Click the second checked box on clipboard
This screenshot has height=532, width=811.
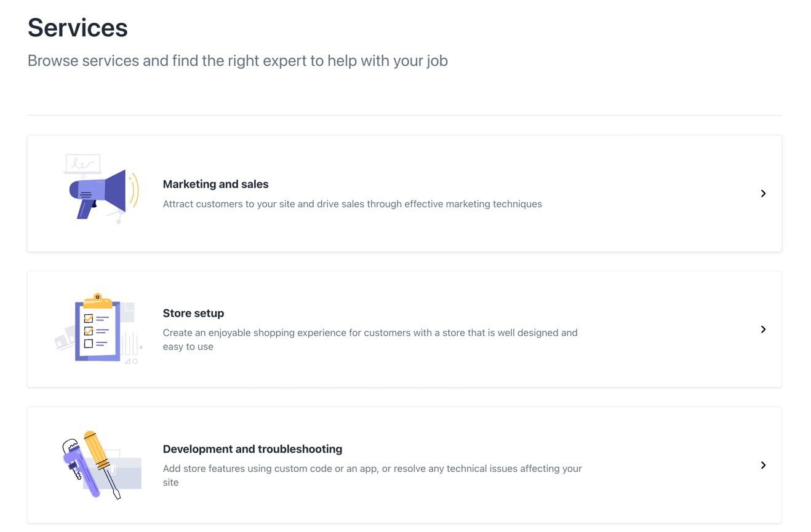(89, 331)
